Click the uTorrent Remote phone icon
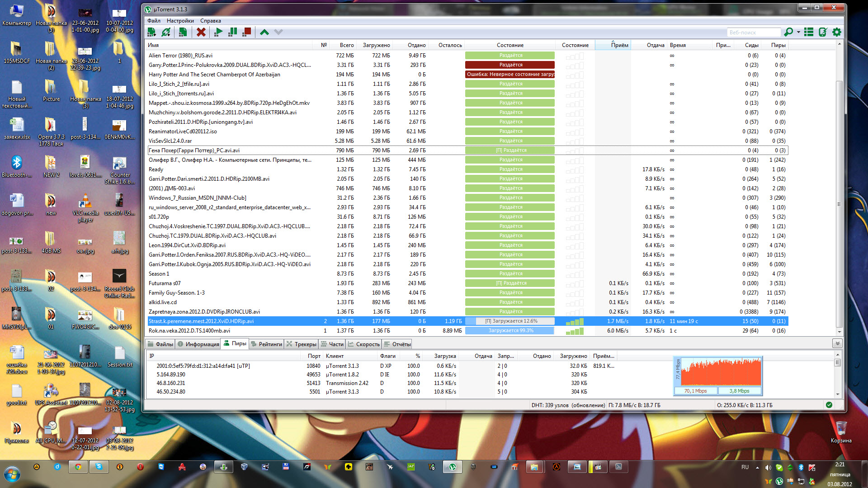868x488 pixels. 823,32
